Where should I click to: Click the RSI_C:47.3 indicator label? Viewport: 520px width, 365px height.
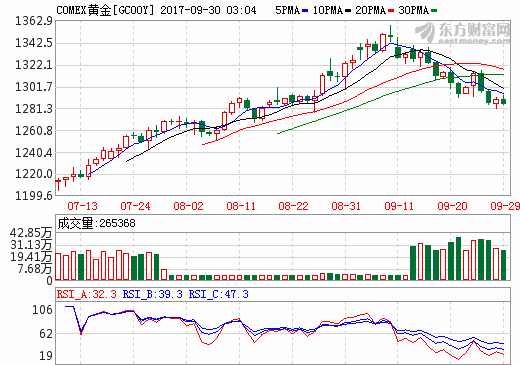coord(219,294)
